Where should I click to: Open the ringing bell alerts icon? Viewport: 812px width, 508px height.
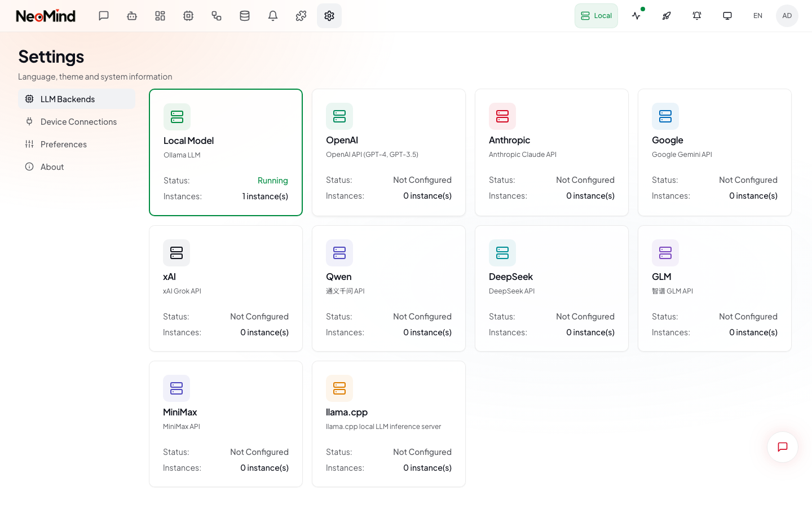point(697,16)
